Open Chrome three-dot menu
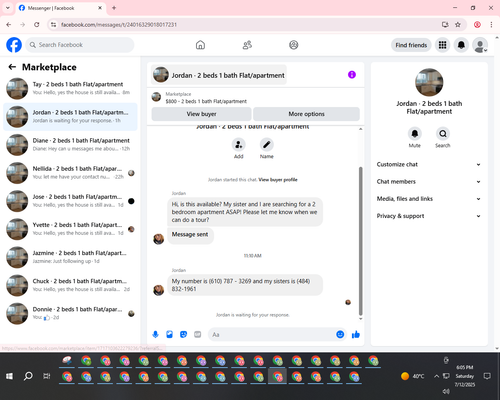This screenshot has height=400, width=500. pyautogui.click(x=491, y=25)
